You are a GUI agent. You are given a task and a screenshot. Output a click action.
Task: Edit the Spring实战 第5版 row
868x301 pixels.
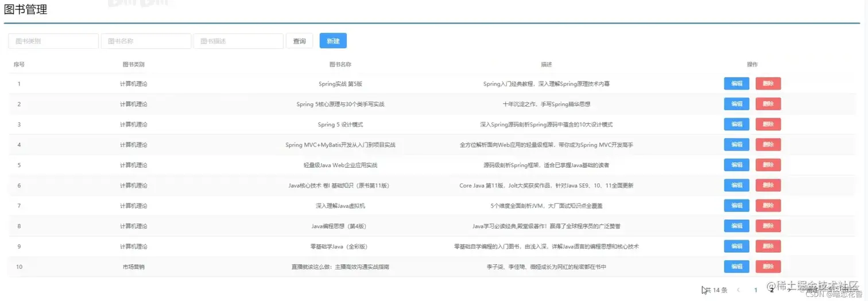(737, 83)
